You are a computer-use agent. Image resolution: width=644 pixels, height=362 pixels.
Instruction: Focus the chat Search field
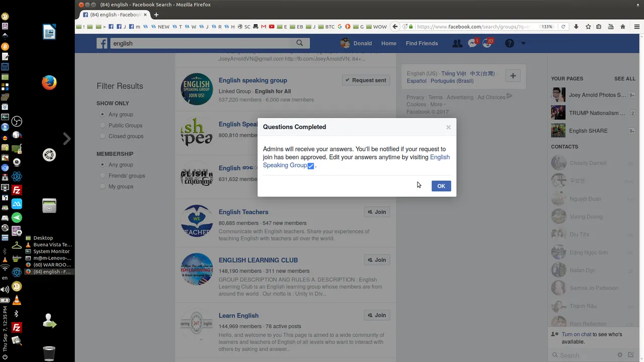pos(584,355)
